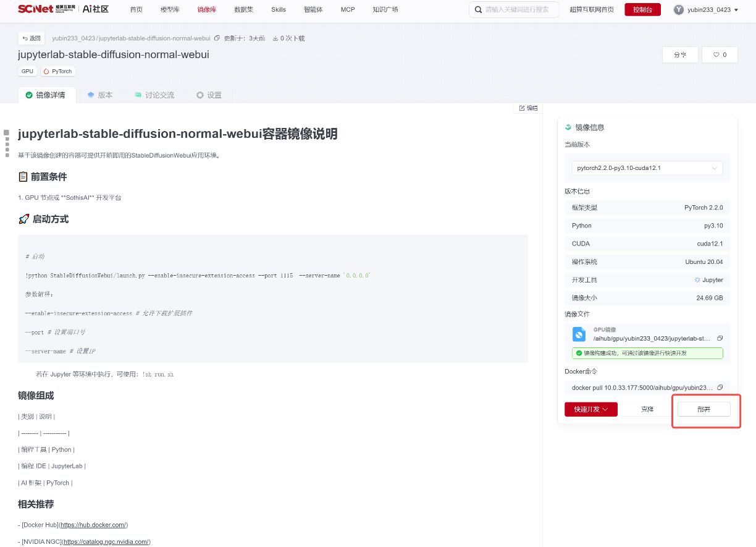Click the outline handle beside the readme
This screenshot has width=756, height=547.
tap(7, 143)
